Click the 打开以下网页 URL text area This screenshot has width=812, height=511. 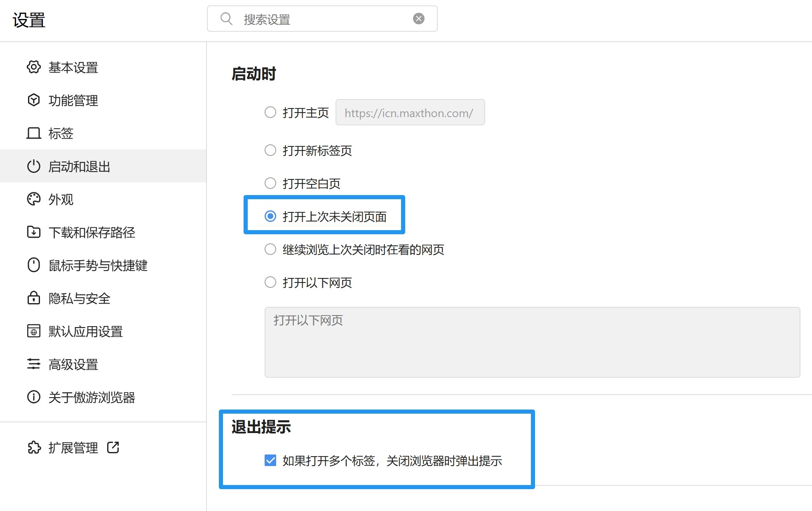532,342
